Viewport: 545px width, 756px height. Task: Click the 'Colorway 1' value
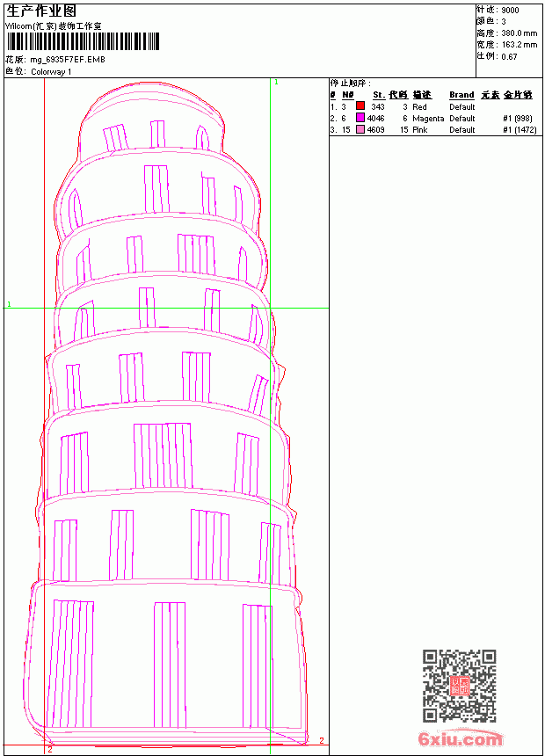[51, 72]
